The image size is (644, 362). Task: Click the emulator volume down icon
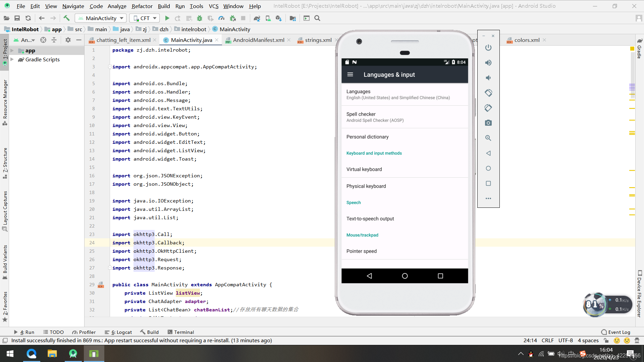pos(488,78)
